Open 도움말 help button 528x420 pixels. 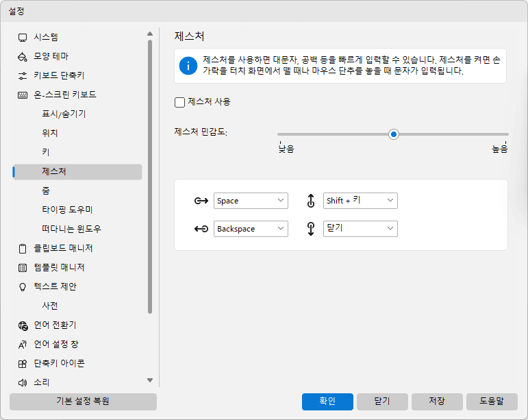(x=492, y=402)
